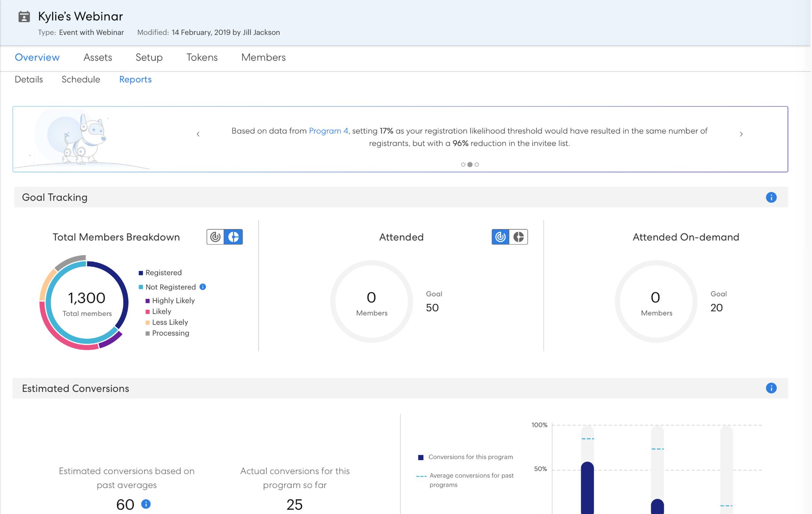Click the info icon beside 60
The image size is (812, 514).
click(x=146, y=504)
